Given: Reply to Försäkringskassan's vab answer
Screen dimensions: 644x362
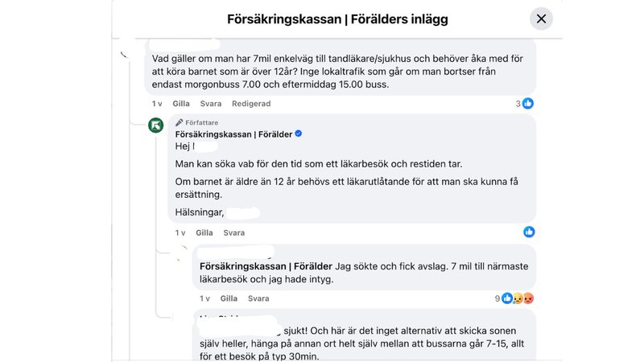Looking at the screenshot, I should (234, 232).
